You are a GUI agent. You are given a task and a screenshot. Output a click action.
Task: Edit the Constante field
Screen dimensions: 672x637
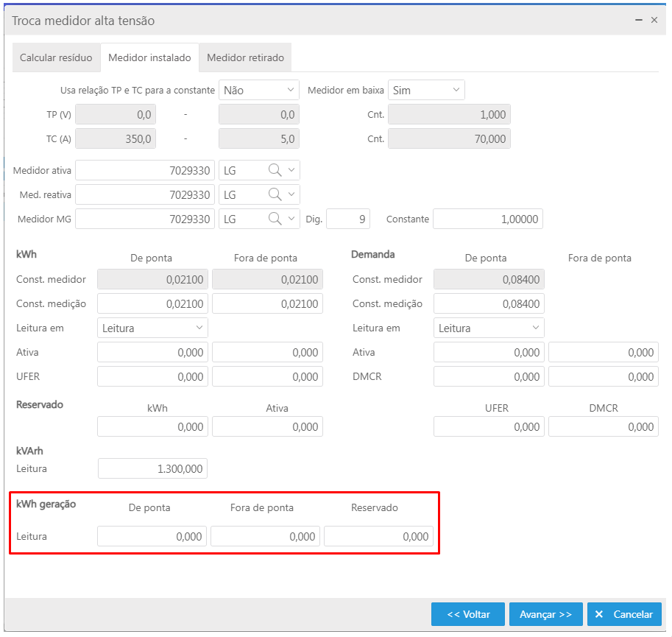(488, 219)
